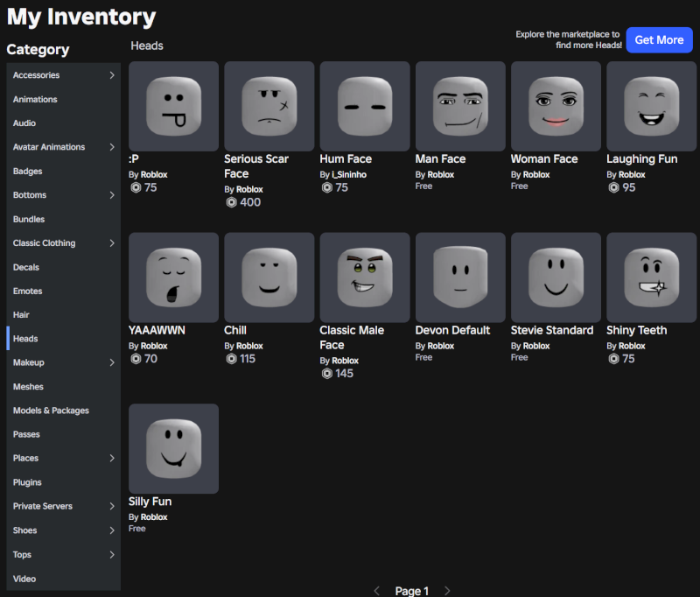Open the Shiny Teeth head thumbnail
The width and height of the screenshot is (700, 597).
[651, 277]
